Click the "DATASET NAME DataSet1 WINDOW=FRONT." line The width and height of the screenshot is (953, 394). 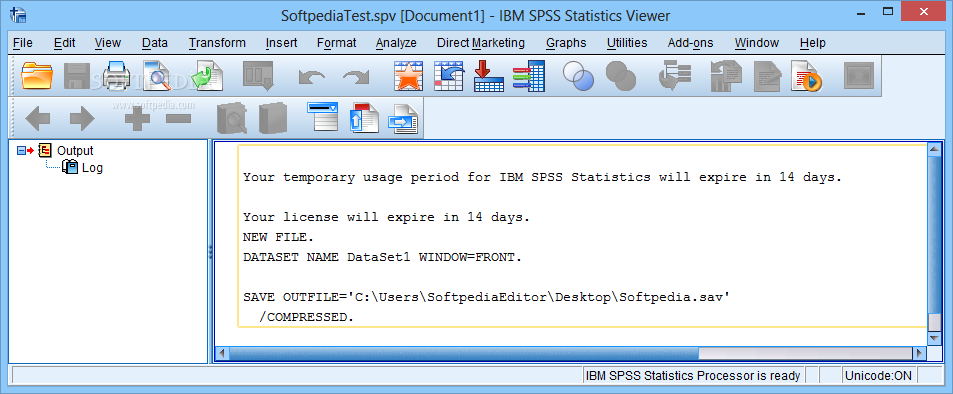[x=382, y=257]
